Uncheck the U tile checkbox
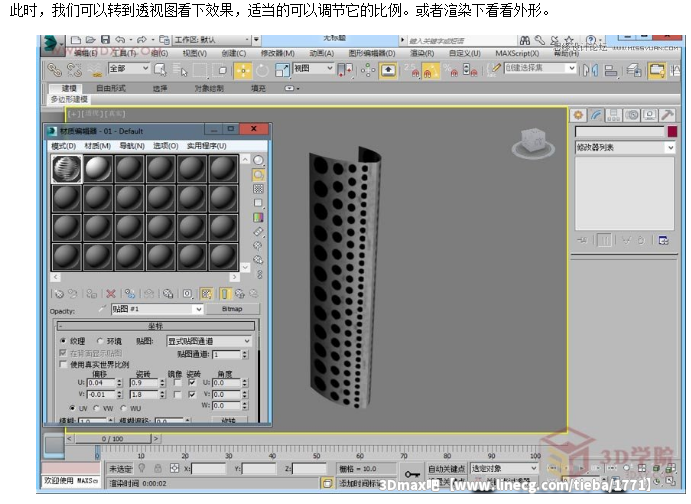The image size is (691, 504). tap(192, 383)
